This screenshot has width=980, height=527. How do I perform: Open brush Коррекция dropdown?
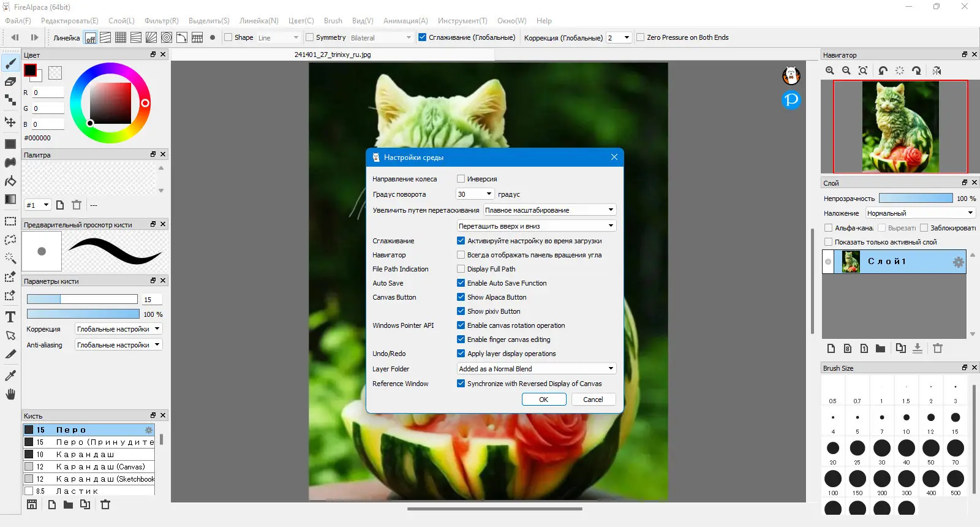pos(118,329)
